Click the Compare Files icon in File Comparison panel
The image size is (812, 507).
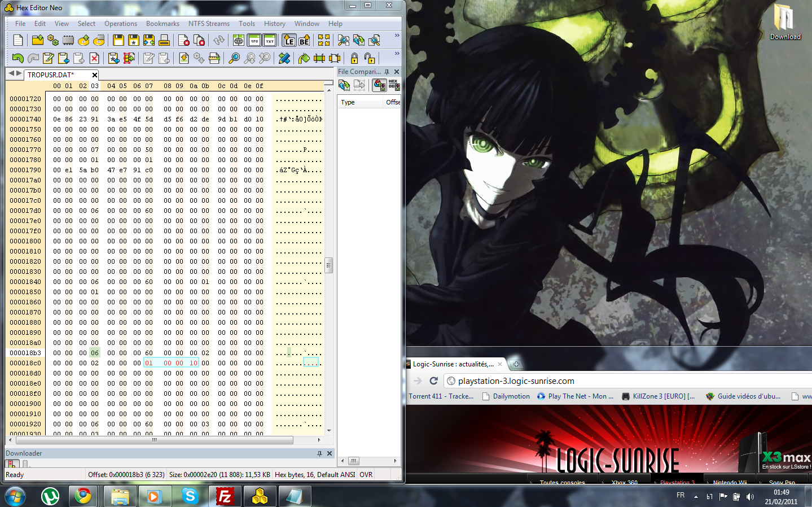coord(344,85)
